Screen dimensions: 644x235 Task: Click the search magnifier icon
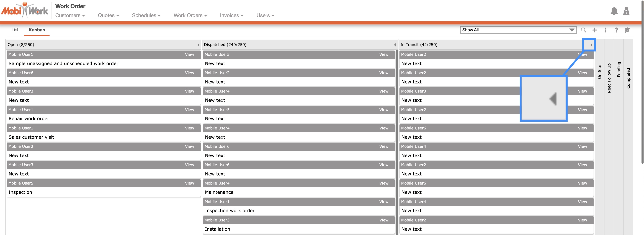pyautogui.click(x=583, y=30)
